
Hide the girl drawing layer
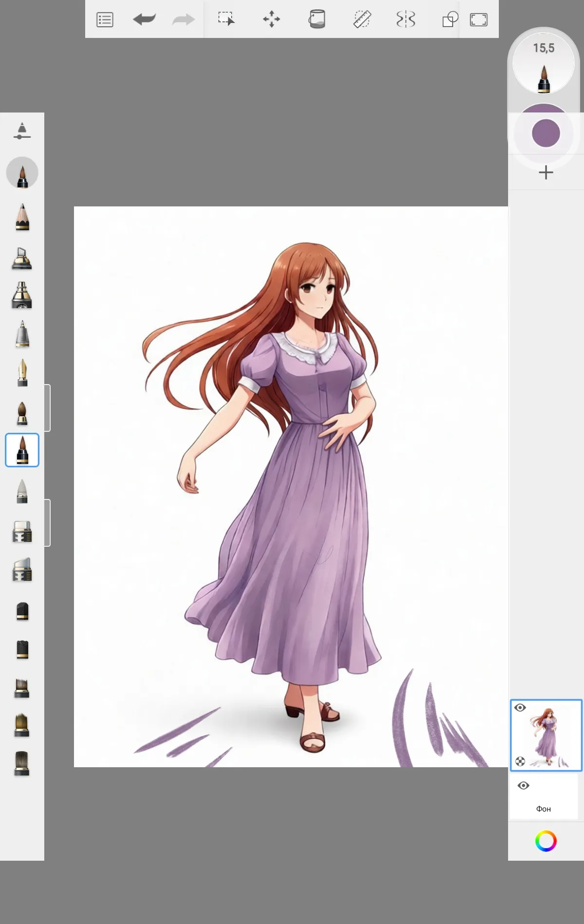(520, 708)
